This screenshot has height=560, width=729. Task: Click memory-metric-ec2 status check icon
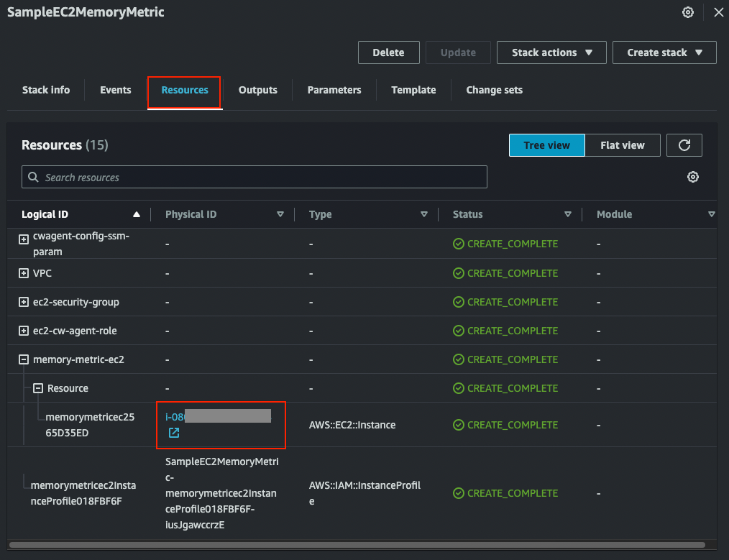(x=459, y=359)
